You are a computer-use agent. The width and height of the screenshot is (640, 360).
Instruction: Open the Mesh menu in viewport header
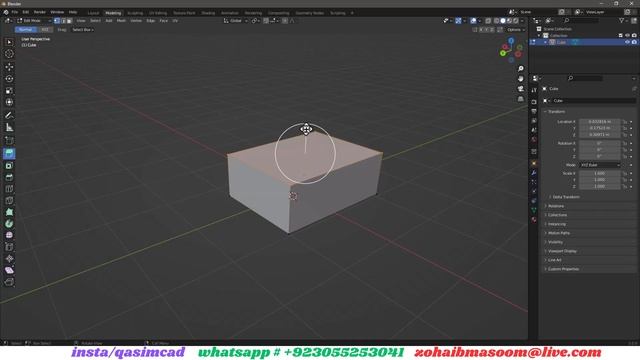121,20
